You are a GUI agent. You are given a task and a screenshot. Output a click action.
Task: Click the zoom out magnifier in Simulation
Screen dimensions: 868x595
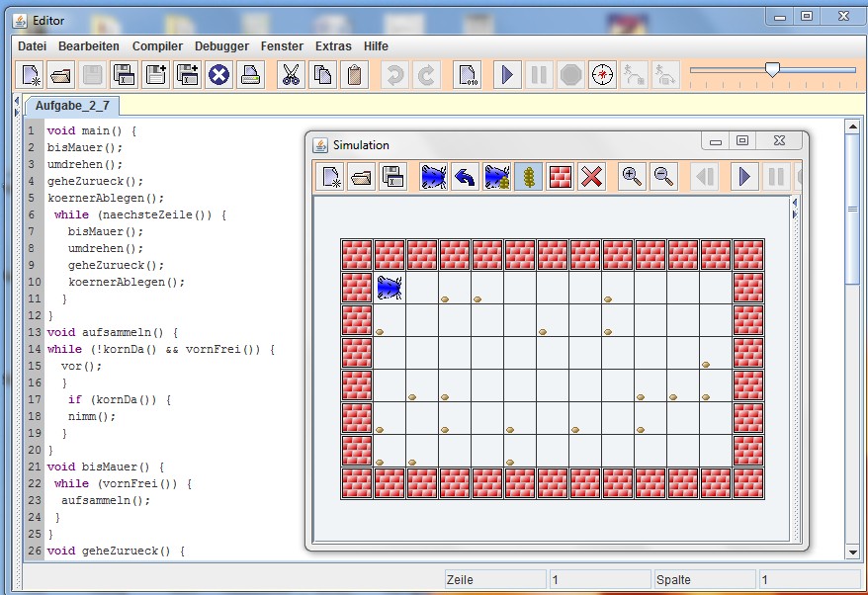[663, 177]
